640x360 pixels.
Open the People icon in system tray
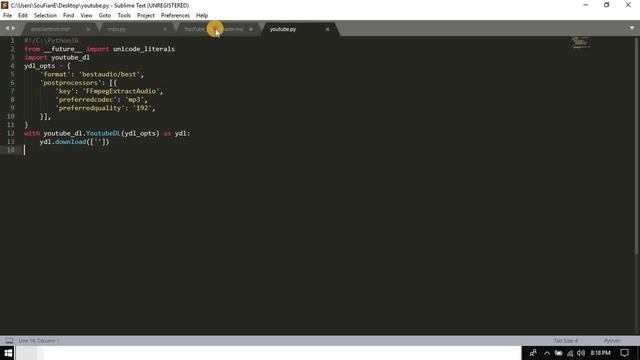(x=533, y=353)
